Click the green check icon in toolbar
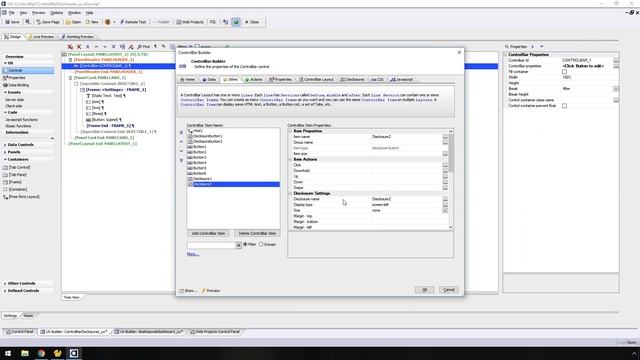The image size is (640, 360). tap(236, 22)
